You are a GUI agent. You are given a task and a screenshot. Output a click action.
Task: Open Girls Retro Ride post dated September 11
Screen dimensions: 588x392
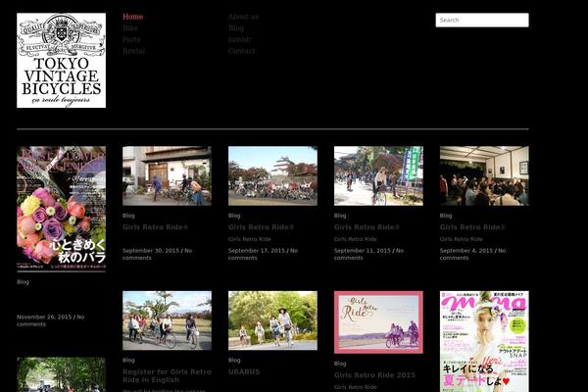[x=367, y=227]
